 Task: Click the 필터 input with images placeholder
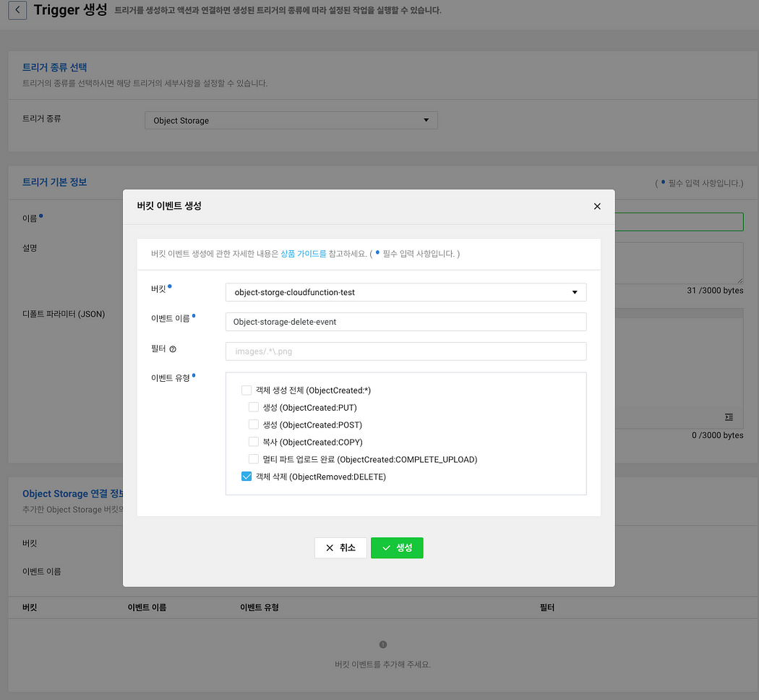coord(406,351)
